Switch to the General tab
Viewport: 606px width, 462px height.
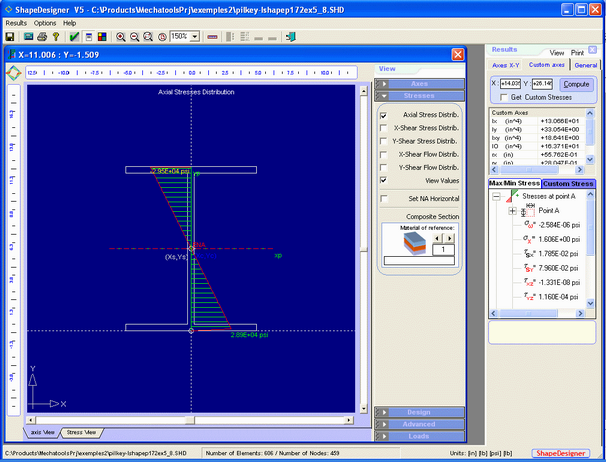tap(586, 65)
